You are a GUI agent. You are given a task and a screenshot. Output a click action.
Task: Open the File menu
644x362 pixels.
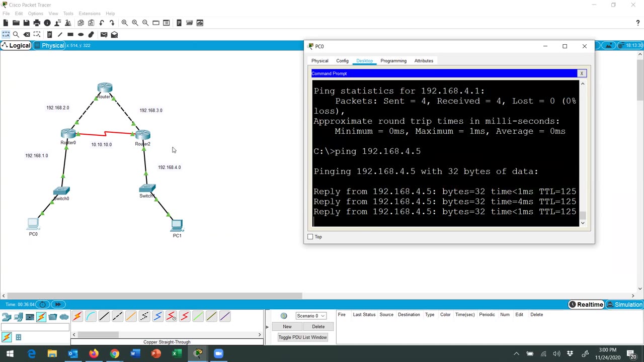point(6,14)
